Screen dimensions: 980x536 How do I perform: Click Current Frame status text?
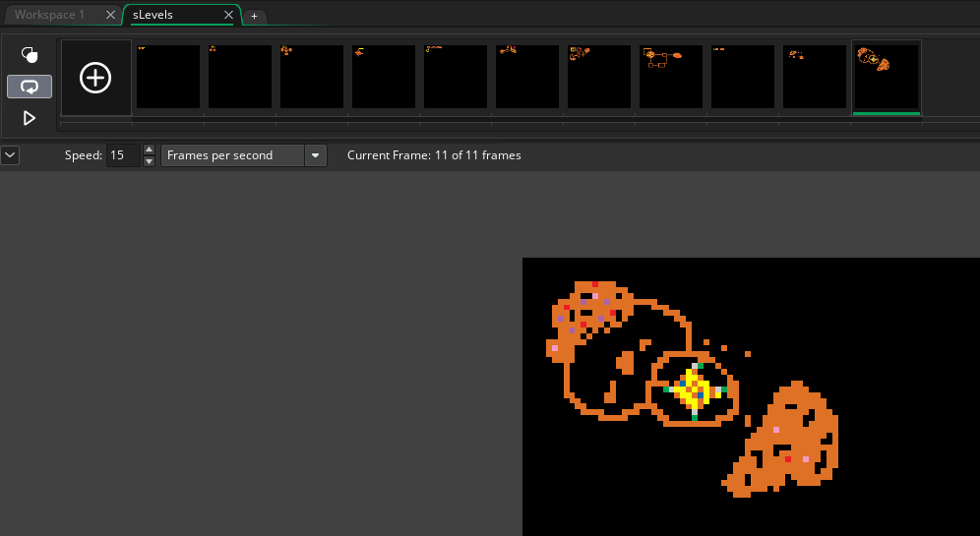434,155
